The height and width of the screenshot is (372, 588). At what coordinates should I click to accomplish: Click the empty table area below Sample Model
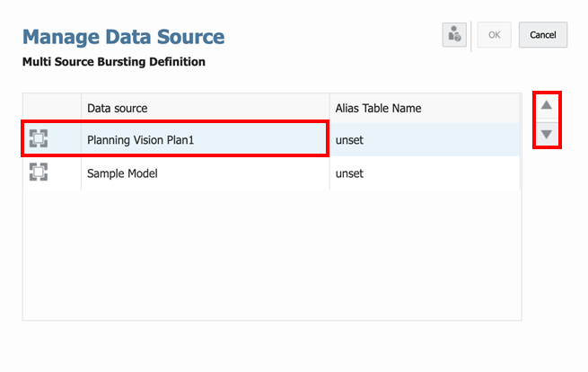pos(269,252)
